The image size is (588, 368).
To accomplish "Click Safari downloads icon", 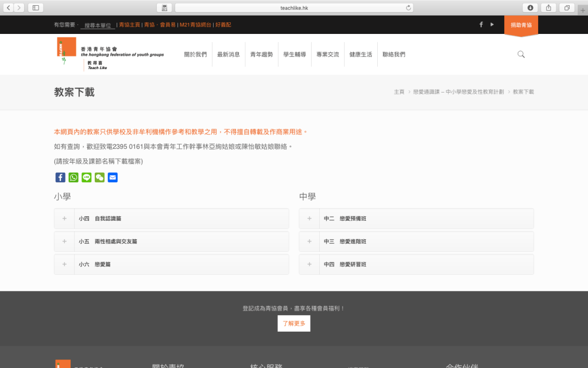I will point(530,7).
